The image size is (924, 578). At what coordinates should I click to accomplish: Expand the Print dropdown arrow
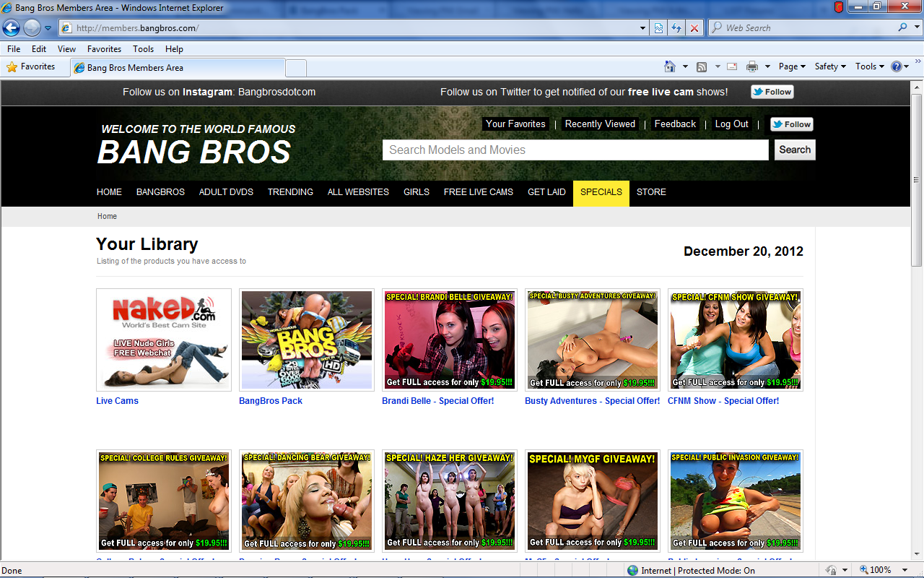click(x=767, y=66)
